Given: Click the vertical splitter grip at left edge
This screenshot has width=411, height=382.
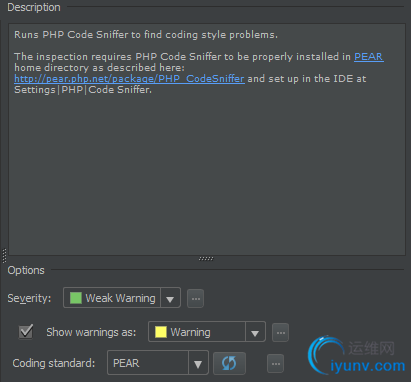Looking at the screenshot, I should pos(4,256).
